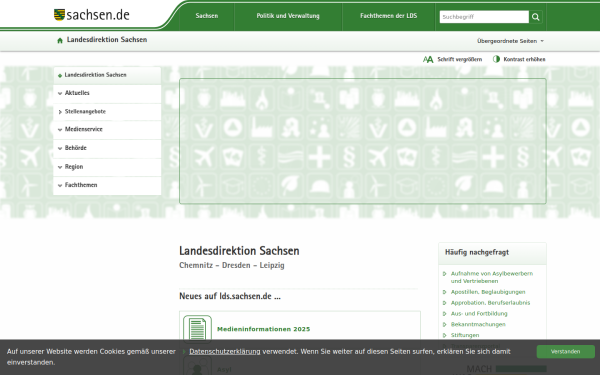Expand the Fachthemen sidebar section
This screenshot has width=600, height=375.
(x=107, y=186)
